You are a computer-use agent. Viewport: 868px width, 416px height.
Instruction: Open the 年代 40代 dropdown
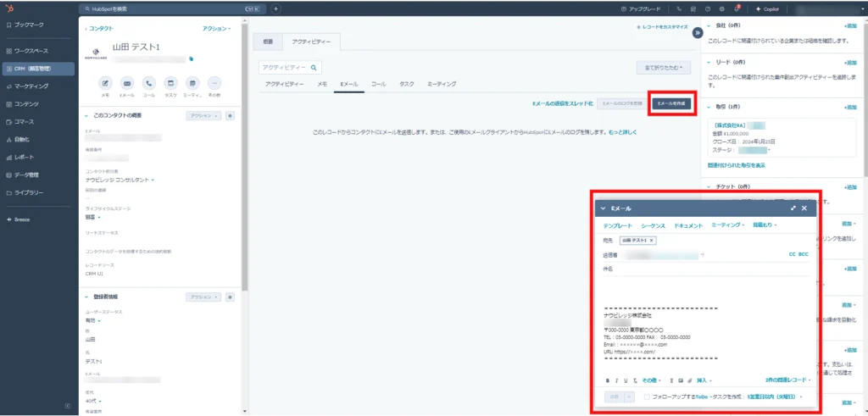[93, 401]
